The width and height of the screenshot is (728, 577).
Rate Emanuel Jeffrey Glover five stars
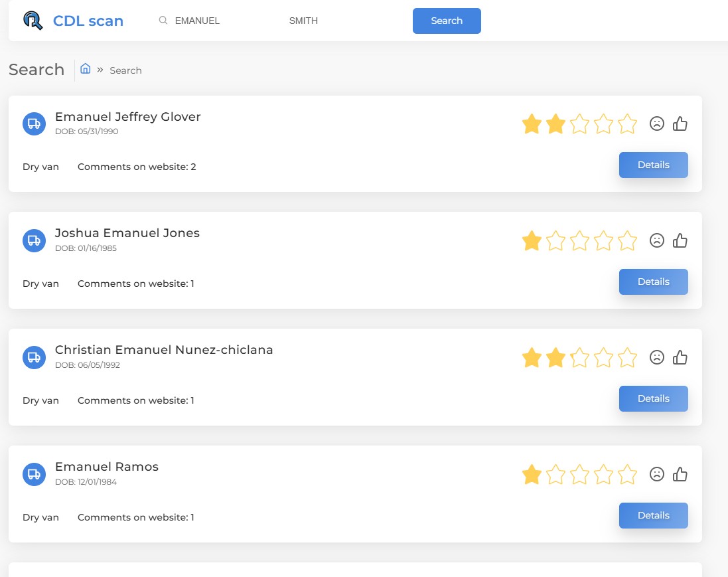coord(627,124)
